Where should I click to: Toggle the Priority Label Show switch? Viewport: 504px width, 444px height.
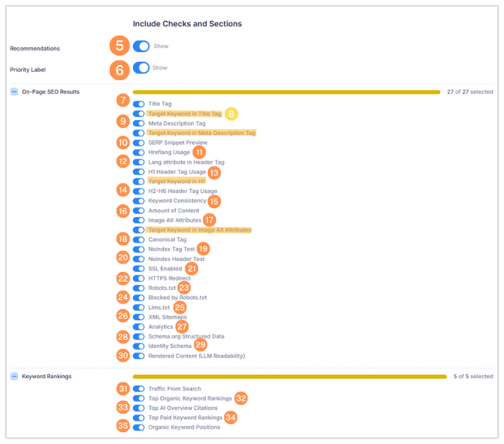click(x=141, y=68)
